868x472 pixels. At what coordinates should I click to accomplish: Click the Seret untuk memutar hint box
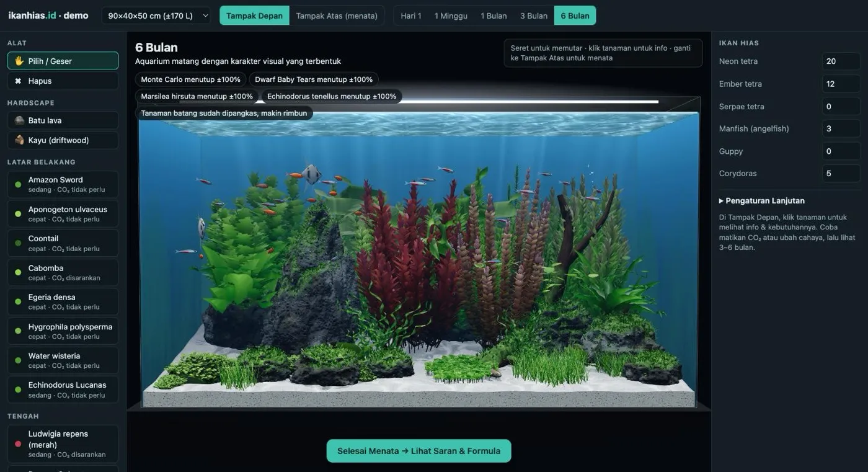point(603,53)
